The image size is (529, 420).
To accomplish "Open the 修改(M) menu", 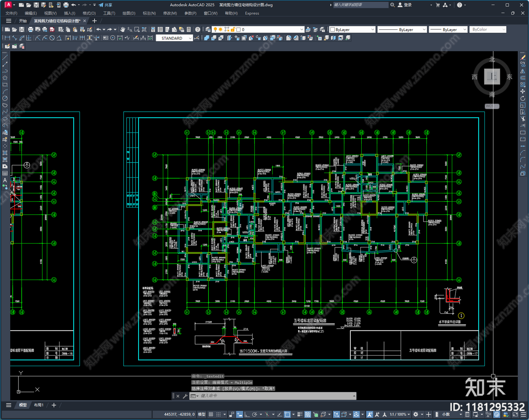I will (x=170, y=13).
